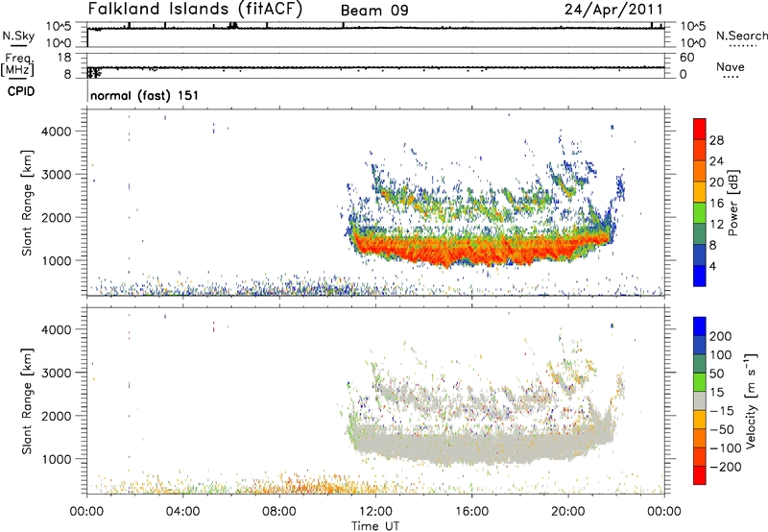Screen dimensions: 768x532
Task: Click the 'Slant Range [km]' label of power panel
Action: 27,203
